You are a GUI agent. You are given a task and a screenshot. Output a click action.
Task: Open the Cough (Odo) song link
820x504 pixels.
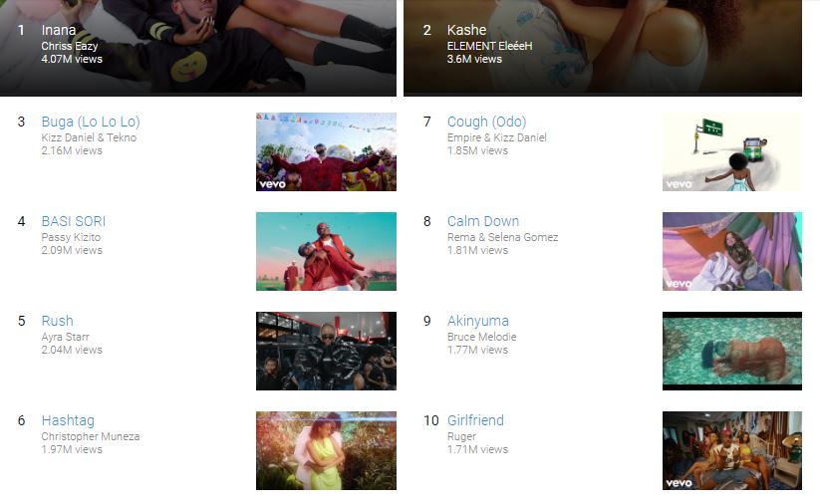(x=486, y=122)
